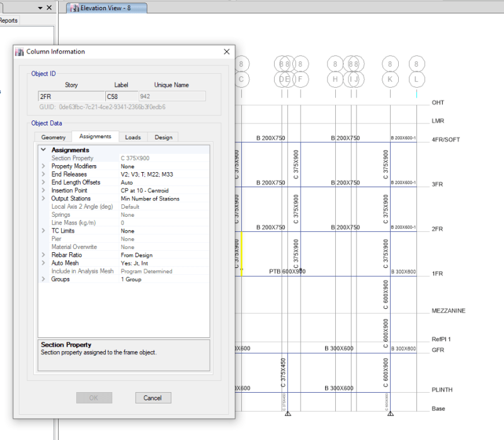Select the Elevation View - 8 tab
The width and height of the screenshot is (504, 440).
coord(105,8)
